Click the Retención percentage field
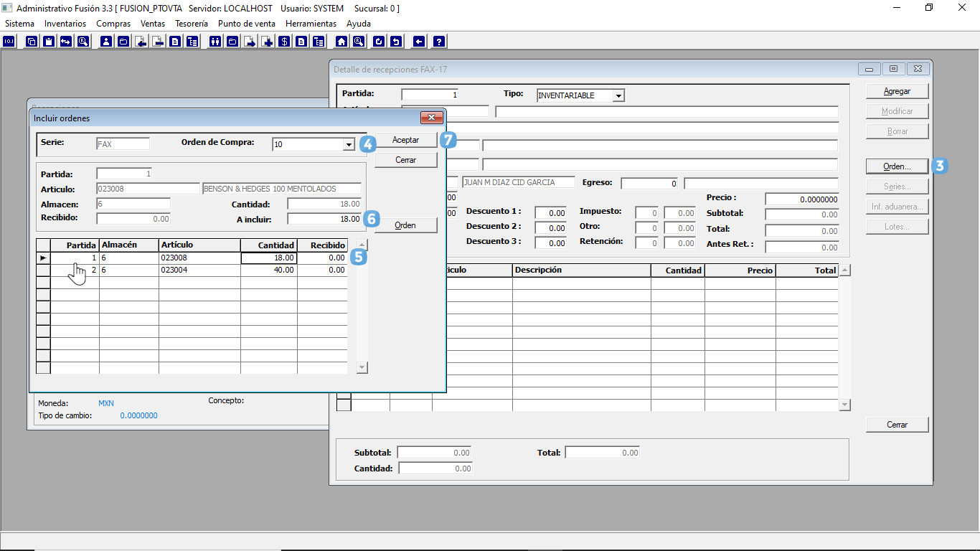 [647, 243]
